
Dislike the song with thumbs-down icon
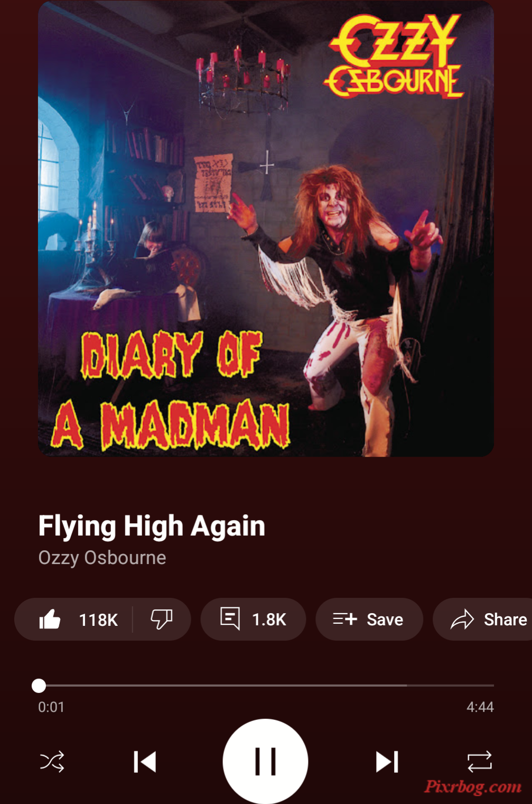pyautogui.click(x=162, y=619)
